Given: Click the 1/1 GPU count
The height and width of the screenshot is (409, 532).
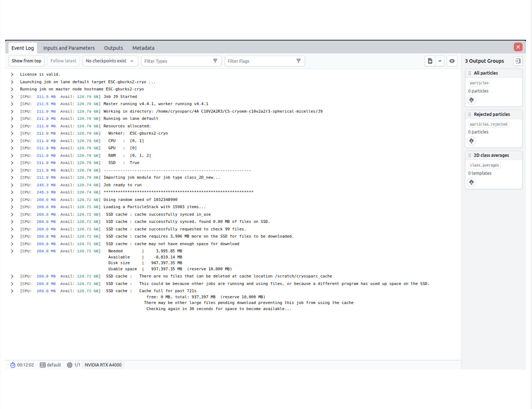Looking at the screenshot, I should pyautogui.click(x=77, y=365).
